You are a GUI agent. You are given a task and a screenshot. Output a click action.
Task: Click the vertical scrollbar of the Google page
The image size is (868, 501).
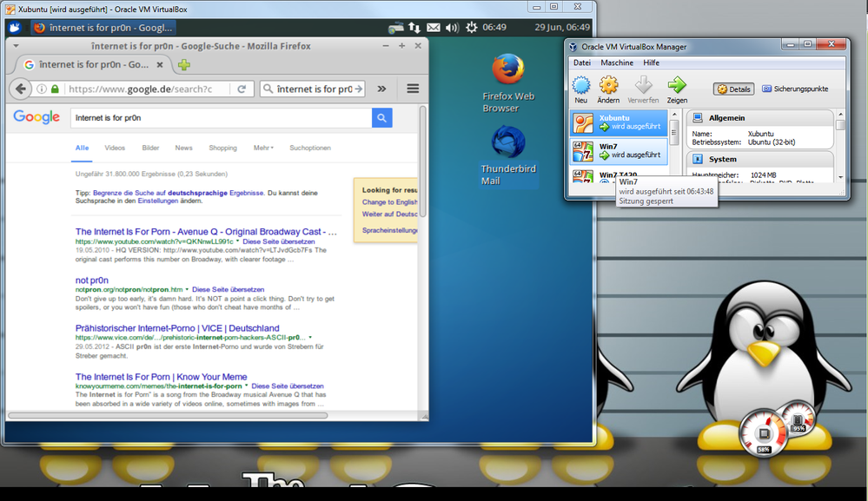point(422,162)
